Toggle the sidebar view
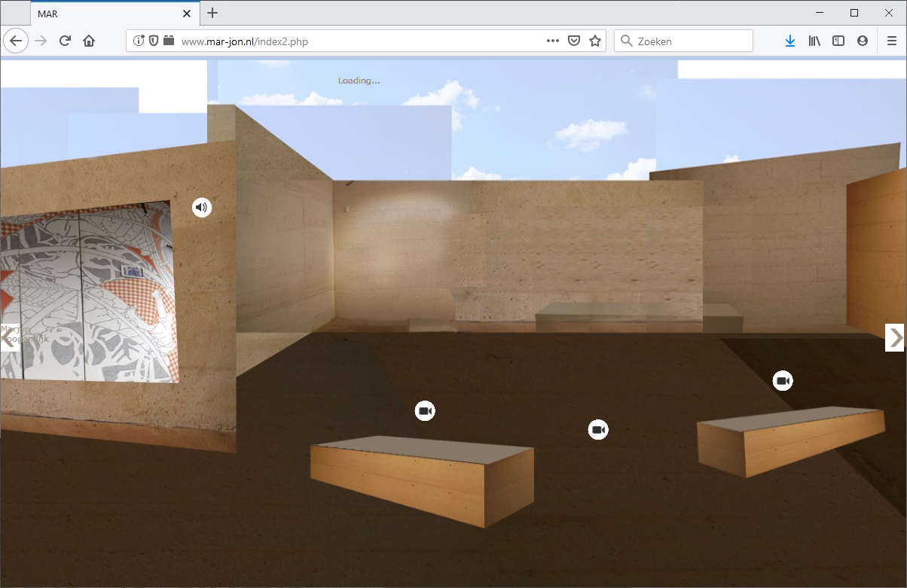 tap(838, 41)
